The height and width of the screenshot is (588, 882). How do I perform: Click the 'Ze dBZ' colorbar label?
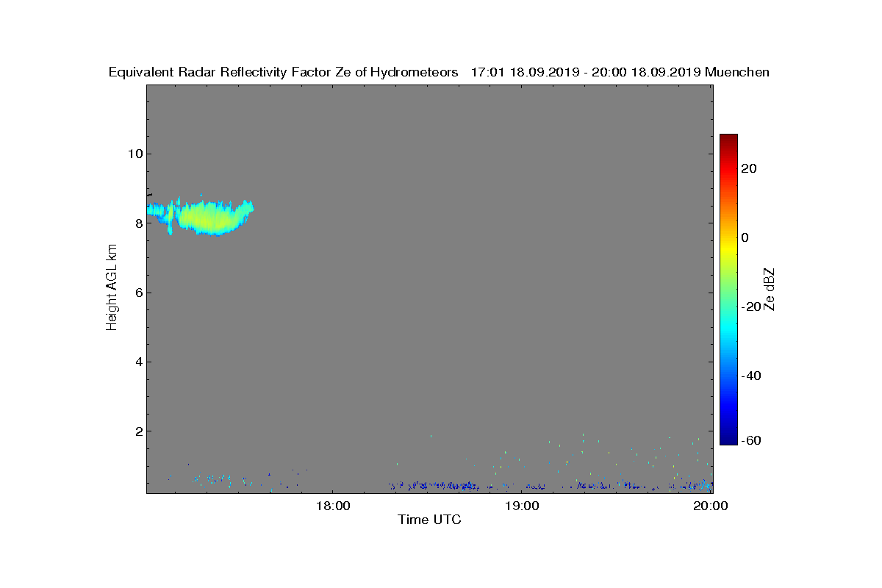[x=770, y=289]
